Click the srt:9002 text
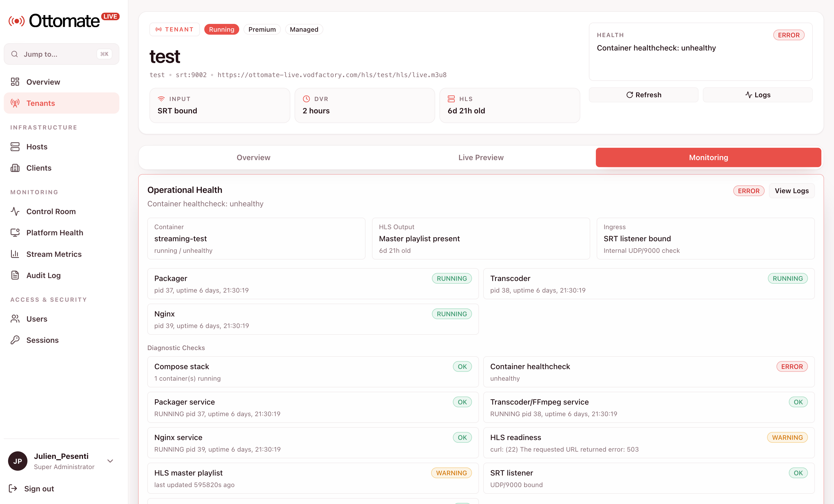Viewport: 834px width, 504px height. pos(191,75)
